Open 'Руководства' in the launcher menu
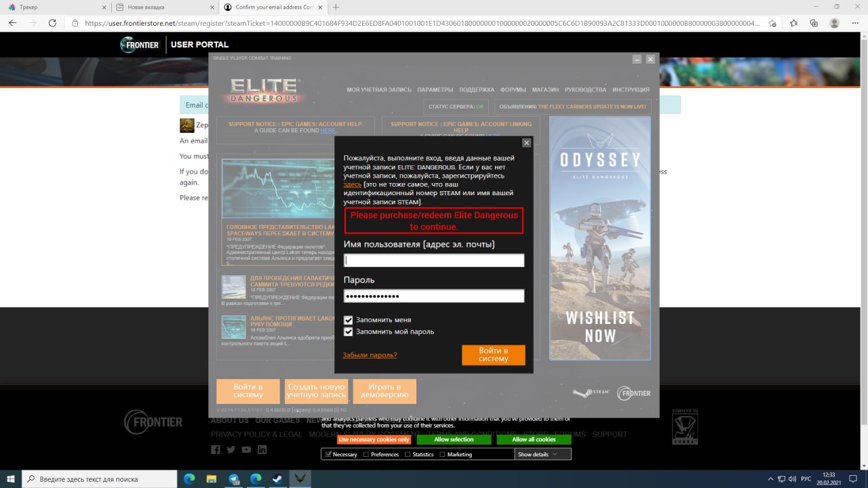Image resolution: width=868 pixels, height=488 pixels. coord(585,89)
